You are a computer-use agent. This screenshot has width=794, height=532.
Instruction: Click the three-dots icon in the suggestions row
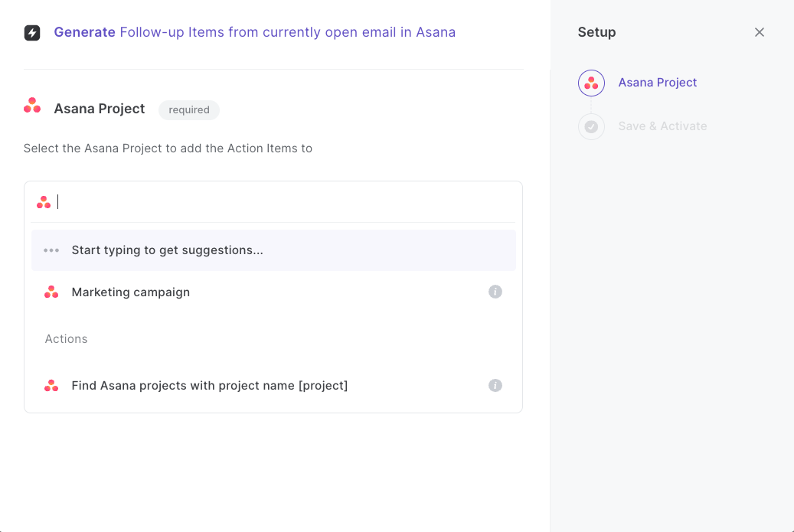(x=51, y=250)
